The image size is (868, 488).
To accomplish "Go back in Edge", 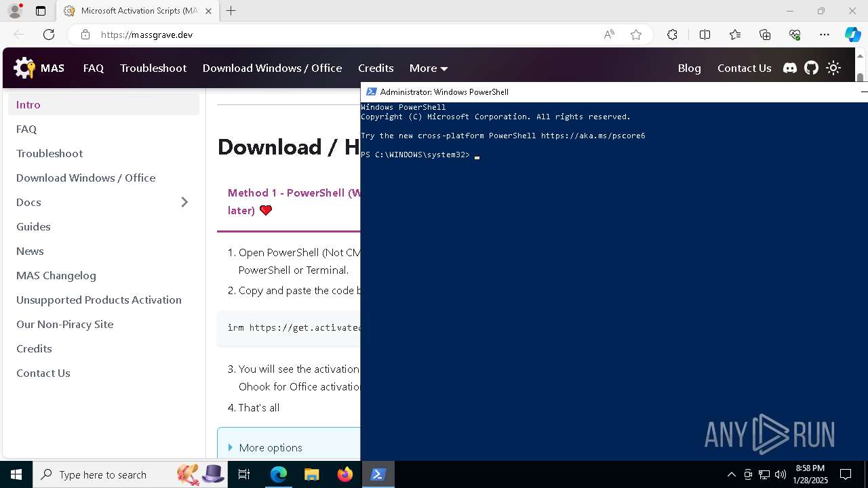I will click(x=19, y=35).
